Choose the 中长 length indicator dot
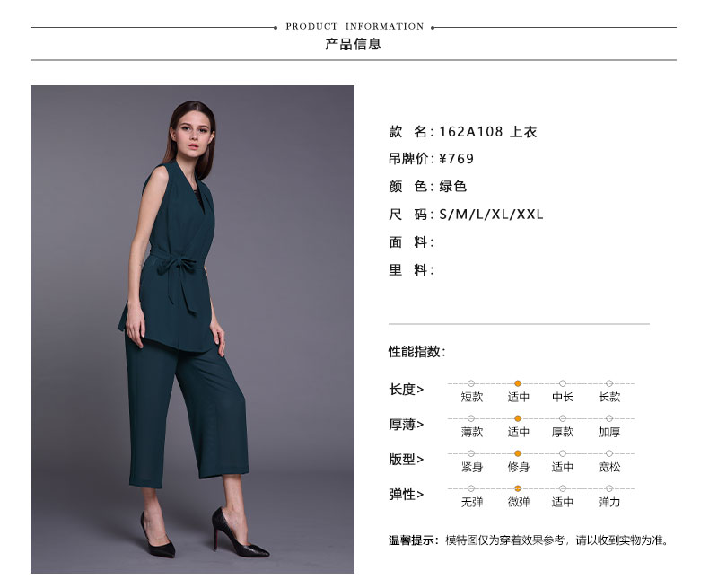This screenshot has width=709, height=588. (x=563, y=383)
